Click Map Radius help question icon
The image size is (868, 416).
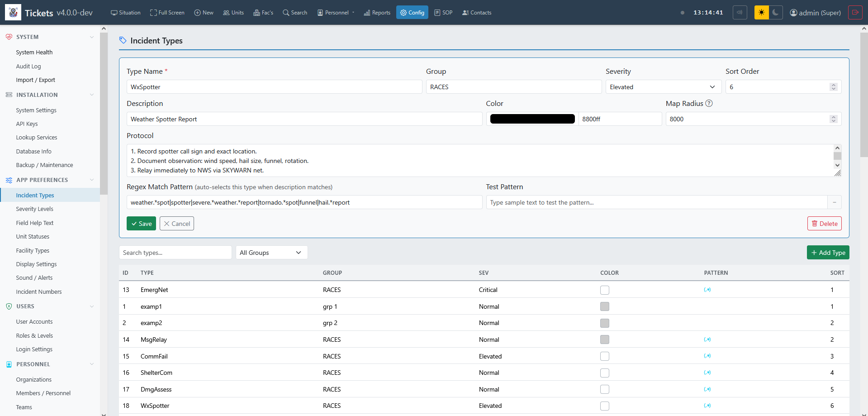[x=709, y=103]
